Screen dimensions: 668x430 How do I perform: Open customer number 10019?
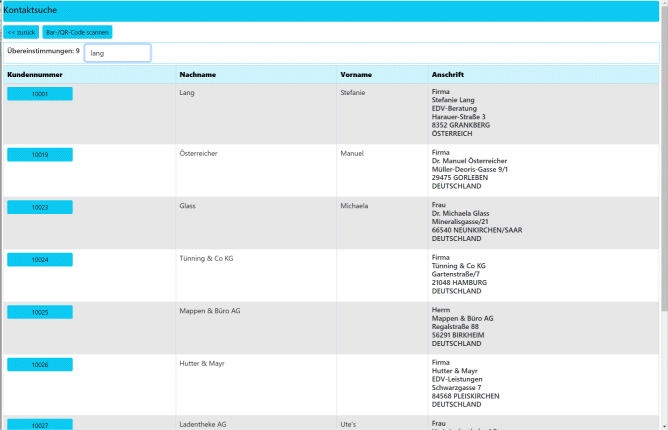40,155
